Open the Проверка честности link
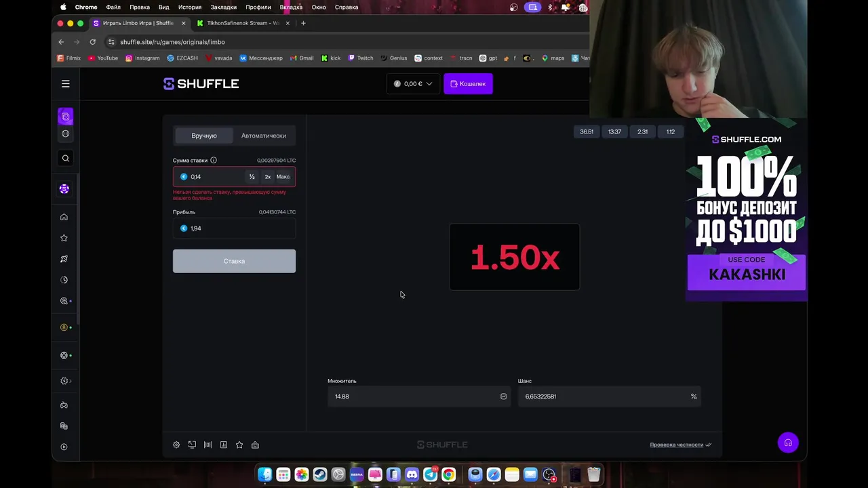 680,445
